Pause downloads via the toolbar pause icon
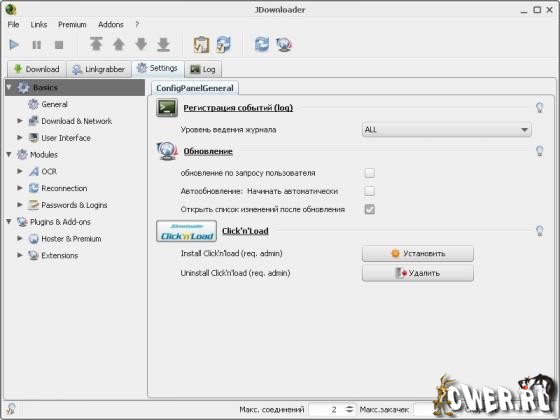The height and width of the screenshot is (420, 560). [36, 45]
